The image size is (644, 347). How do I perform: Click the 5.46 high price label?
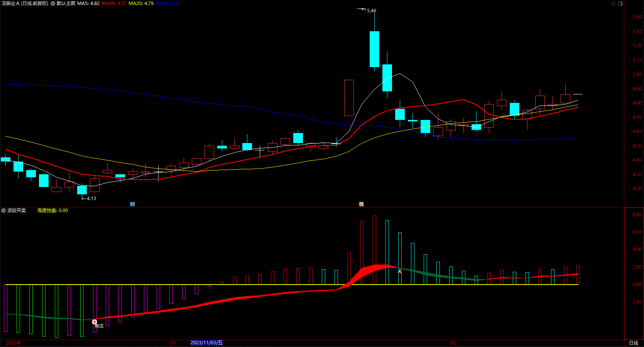click(x=372, y=11)
